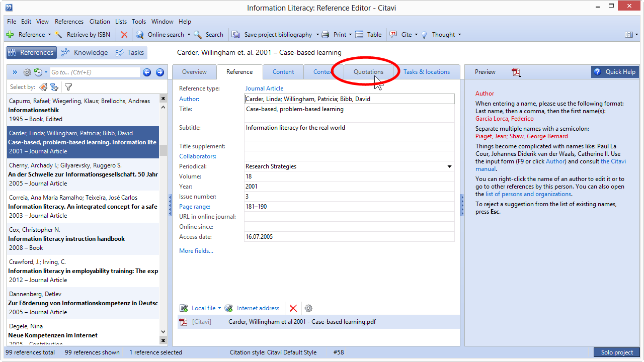Click the Quick Help button

click(614, 72)
